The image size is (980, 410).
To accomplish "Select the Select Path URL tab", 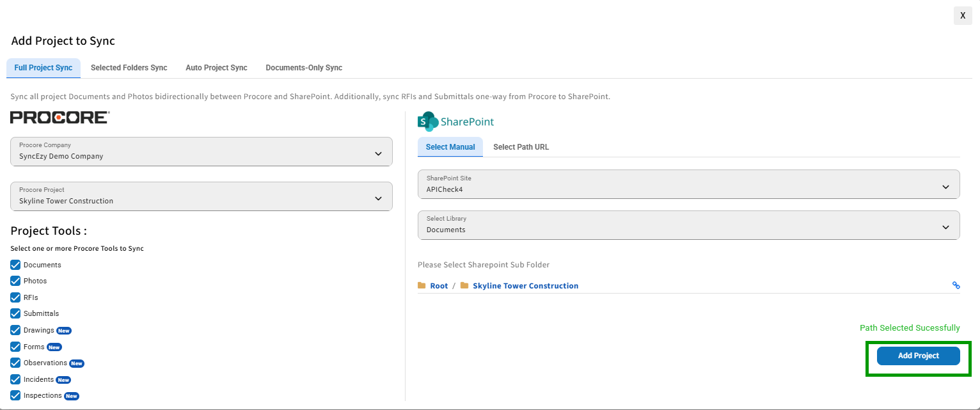I will 521,147.
